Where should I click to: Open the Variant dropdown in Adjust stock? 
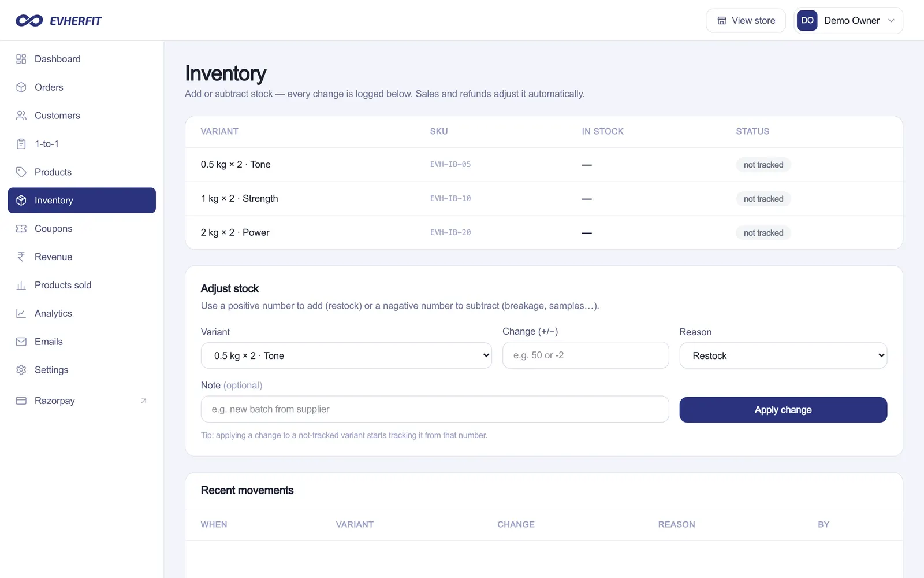point(346,355)
